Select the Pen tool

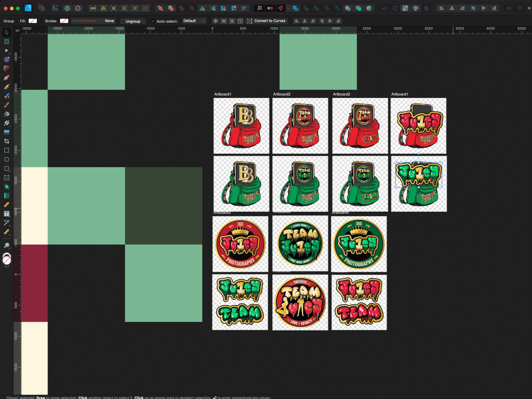point(6,78)
